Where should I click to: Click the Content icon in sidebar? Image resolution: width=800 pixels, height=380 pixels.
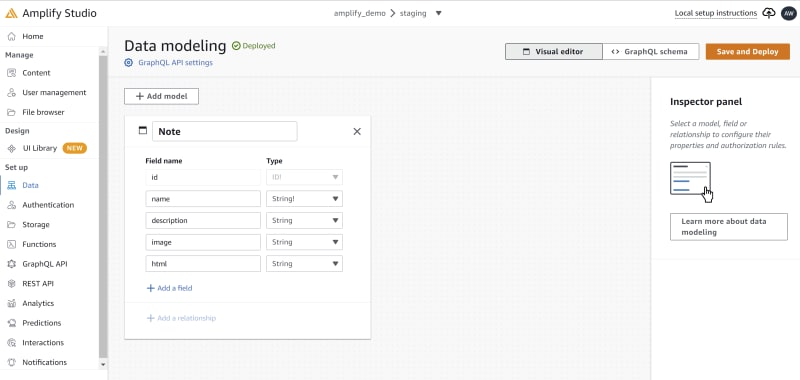pos(12,73)
